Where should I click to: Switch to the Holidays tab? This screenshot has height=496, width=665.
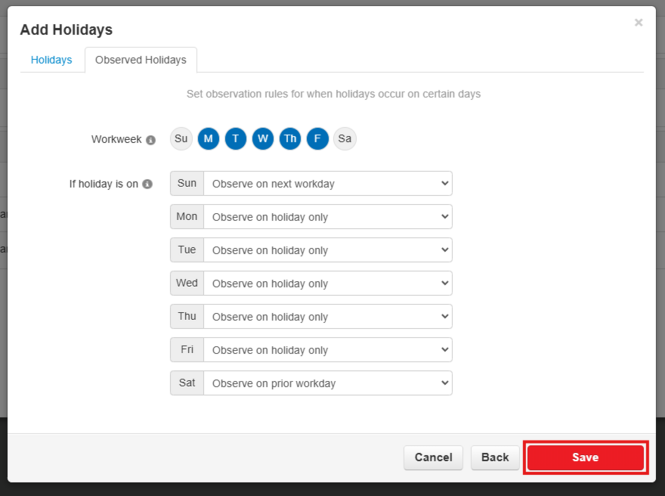[51, 60]
